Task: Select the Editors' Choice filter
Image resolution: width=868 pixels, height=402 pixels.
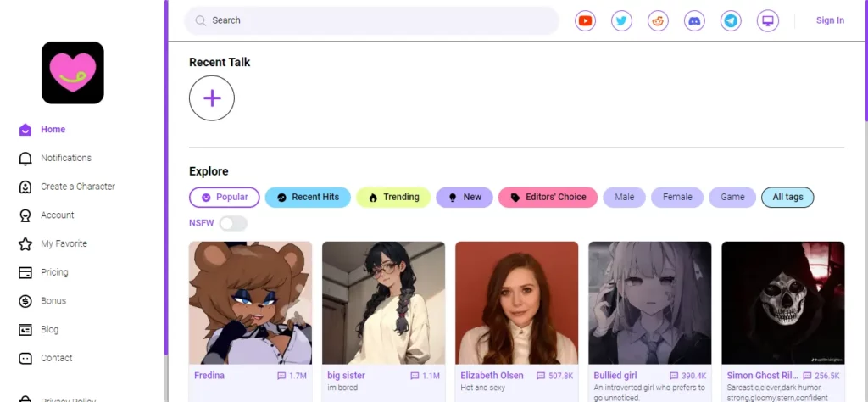Action: pos(548,197)
